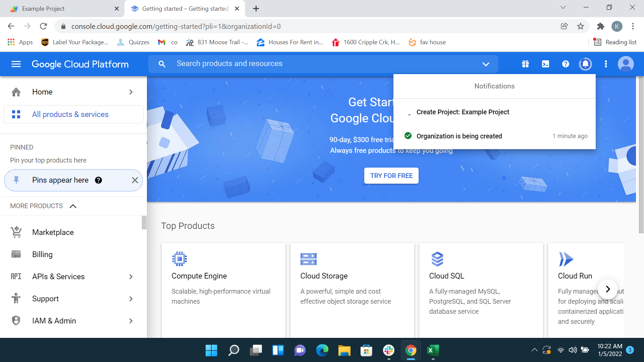Click the Search products and resources field
This screenshot has width=644, height=362.
pos(323,64)
